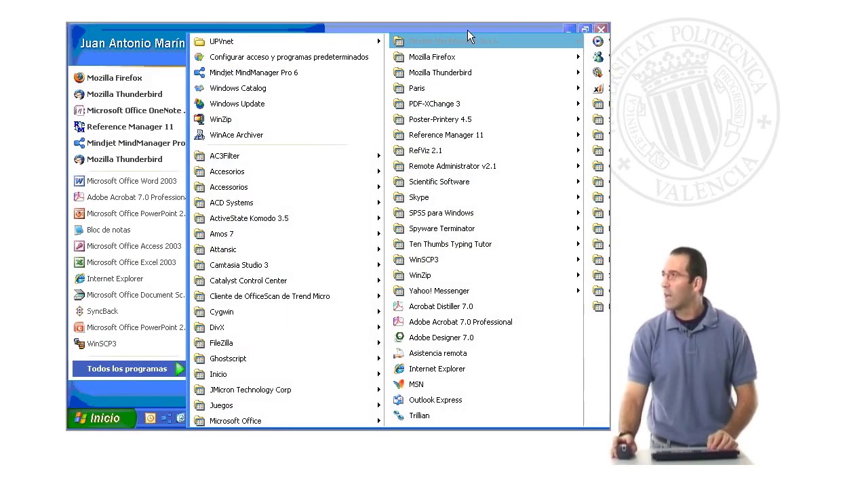Expand the Scientific Software submenu arrow
Viewport: 868px width, 488px height.
click(x=578, y=182)
